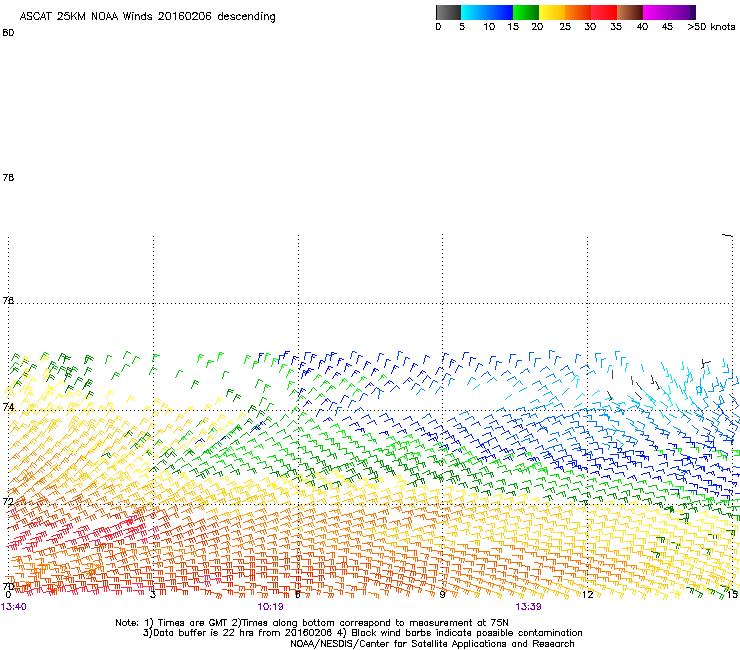Click the longitude label '3' on the bottom axis
The image size is (740, 650).
click(153, 595)
